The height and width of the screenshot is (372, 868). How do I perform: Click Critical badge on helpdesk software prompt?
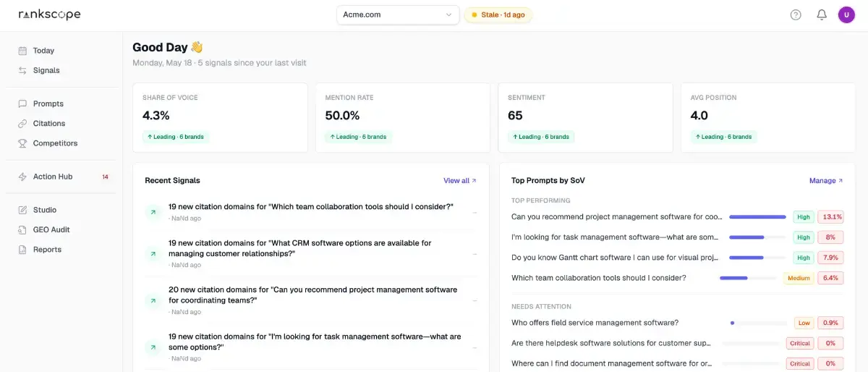[800, 343]
